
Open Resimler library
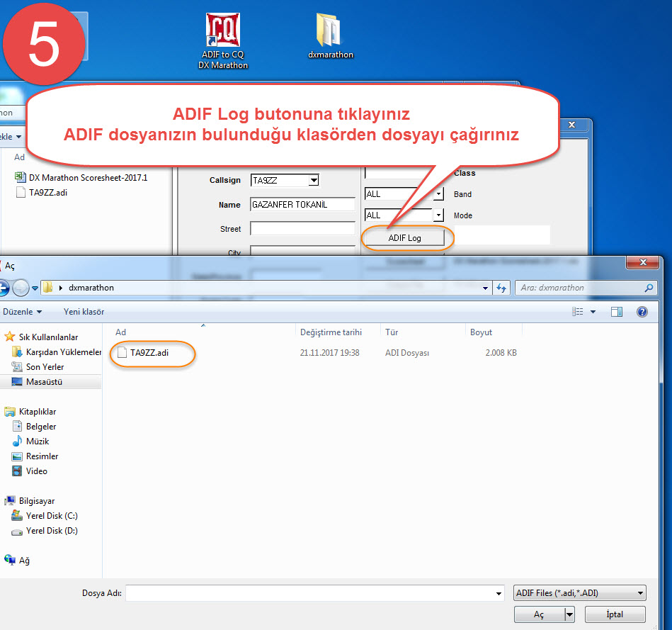(36, 456)
